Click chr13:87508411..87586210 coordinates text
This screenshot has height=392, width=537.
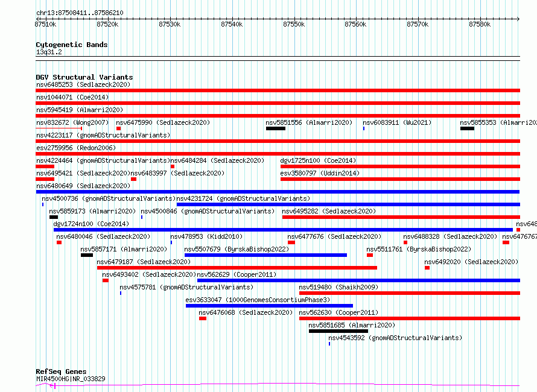(x=80, y=13)
